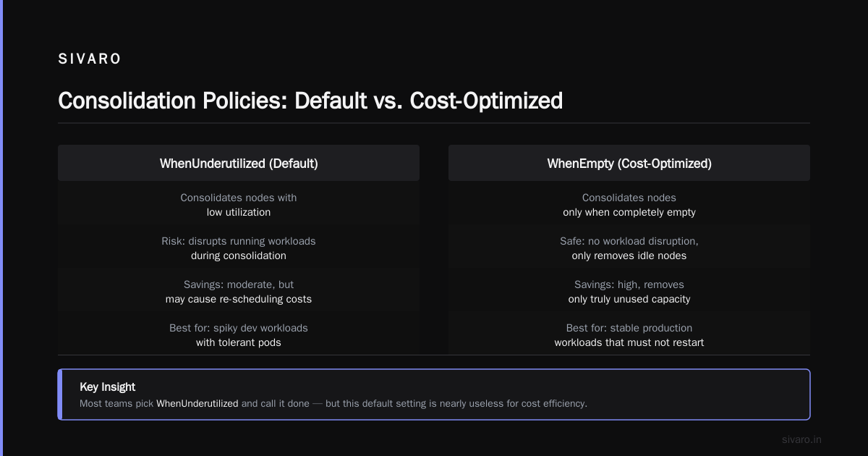The image size is (868, 456).
Task: Click the 'with tolerant pods' text
Action: [239, 342]
